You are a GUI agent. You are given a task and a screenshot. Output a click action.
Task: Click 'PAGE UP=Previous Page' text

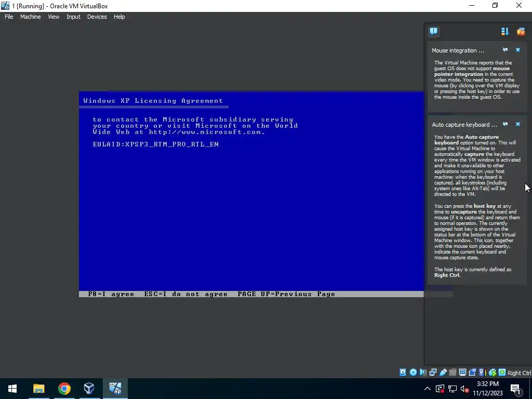[286, 294]
